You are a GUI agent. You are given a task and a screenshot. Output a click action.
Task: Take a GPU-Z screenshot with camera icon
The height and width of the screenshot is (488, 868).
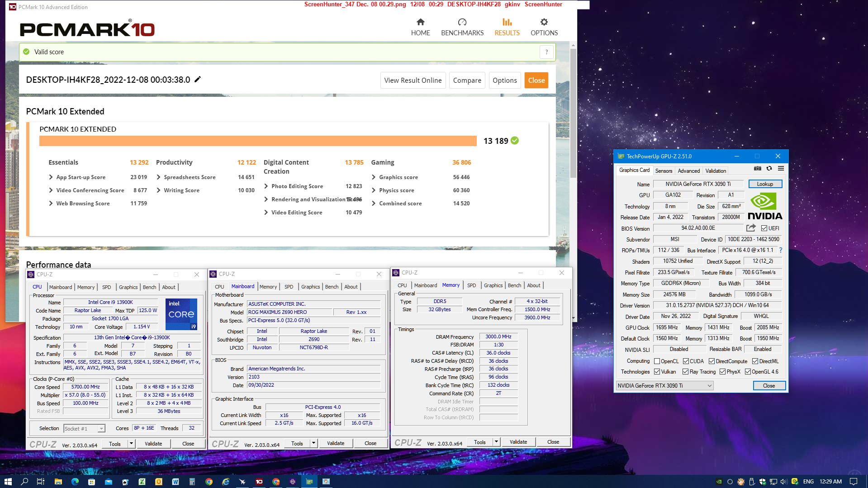(x=758, y=169)
